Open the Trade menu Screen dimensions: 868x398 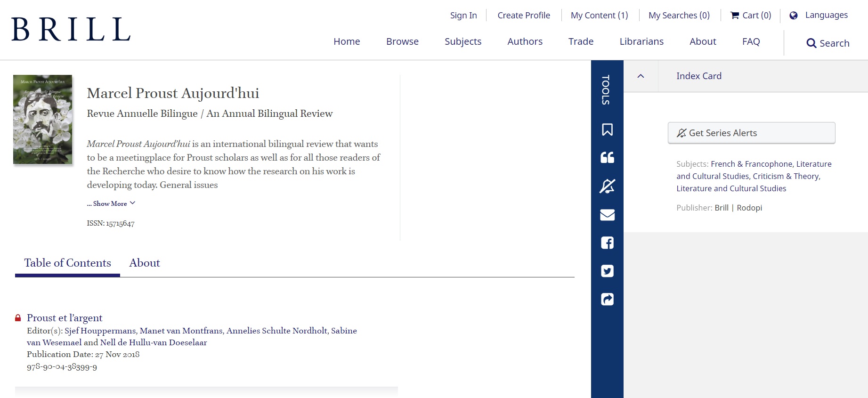[581, 41]
